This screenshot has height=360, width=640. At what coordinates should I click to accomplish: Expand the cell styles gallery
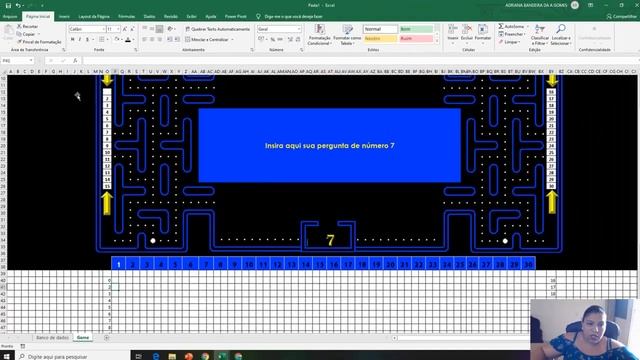(437, 41)
